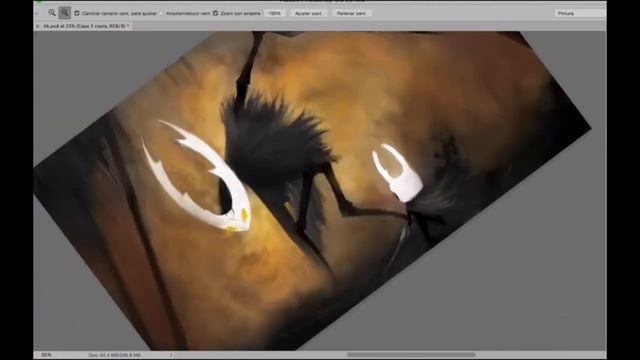Toggle 'Cambiar tamaño vent. para ajustar' checkbox
This screenshot has height=360, width=640.
(77, 13)
